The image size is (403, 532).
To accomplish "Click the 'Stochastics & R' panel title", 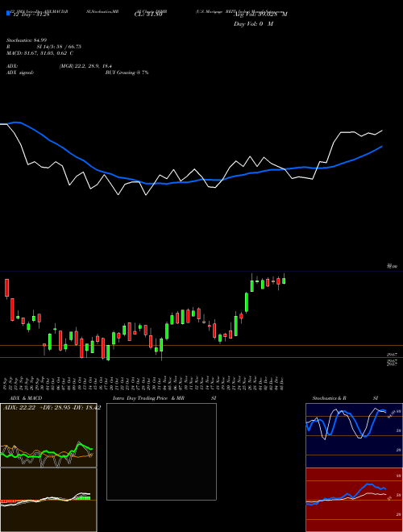I will (x=329, y=398).
